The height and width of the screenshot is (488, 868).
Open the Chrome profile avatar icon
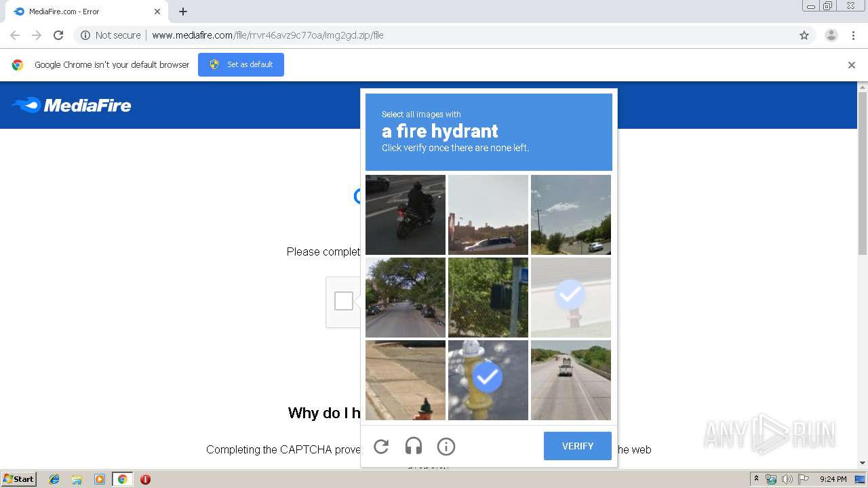(x=831, y=35)
